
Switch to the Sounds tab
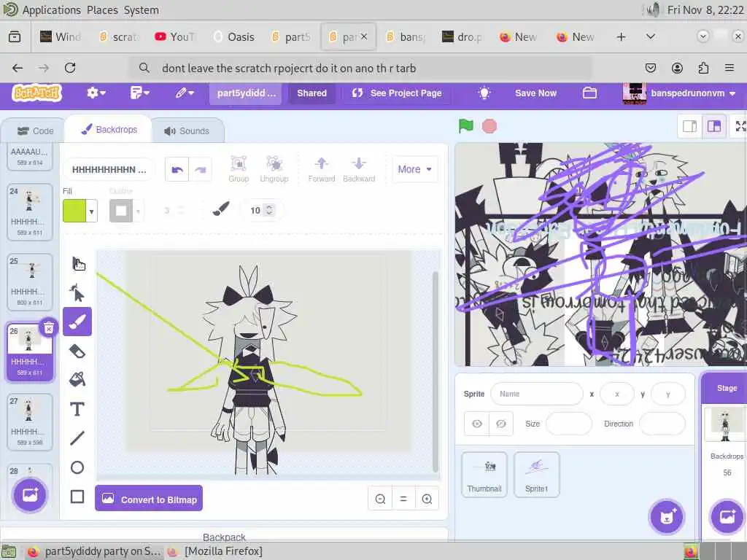(x=187, y=131)
